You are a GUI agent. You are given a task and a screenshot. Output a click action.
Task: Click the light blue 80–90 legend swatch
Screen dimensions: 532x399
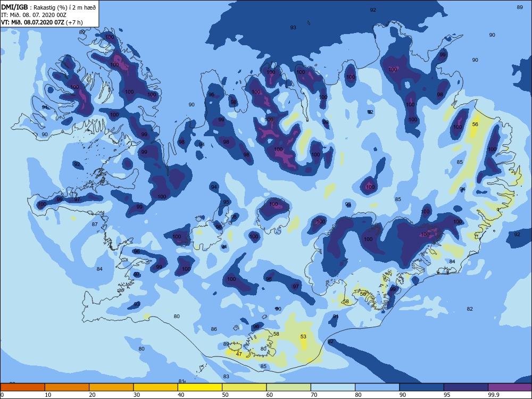coord(377,387)
